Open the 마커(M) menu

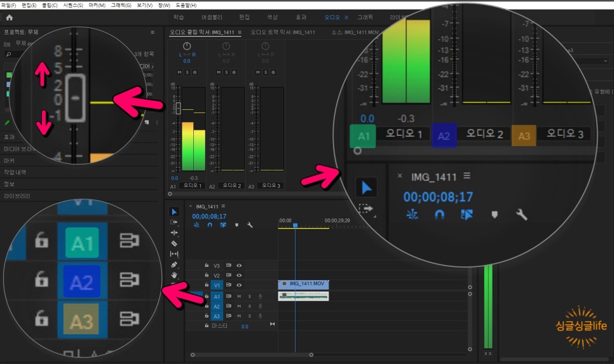point(97,5)
